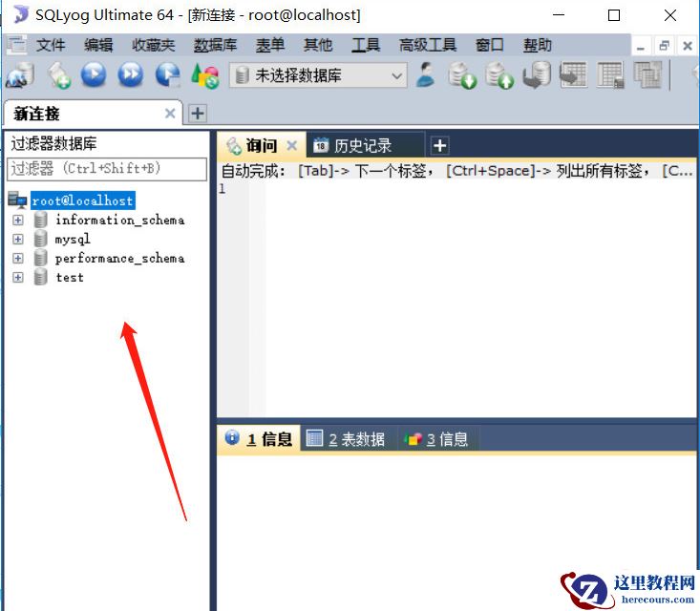This screenshot has width=700, height=611.
Task: Click the test database cylinder icon
Action: point(41,277)
